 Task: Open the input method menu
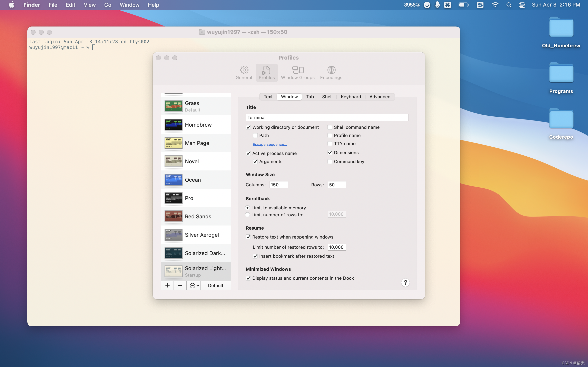pos(447,5)
